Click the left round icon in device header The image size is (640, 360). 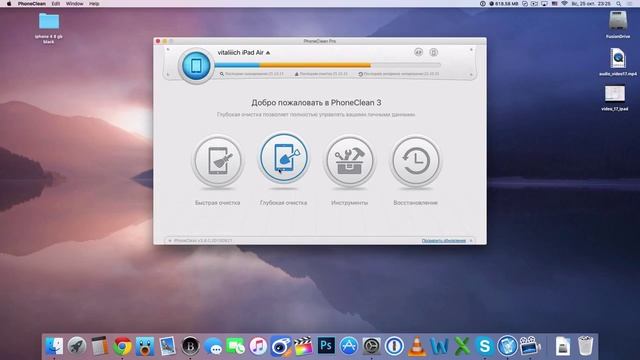click(418, 52)
